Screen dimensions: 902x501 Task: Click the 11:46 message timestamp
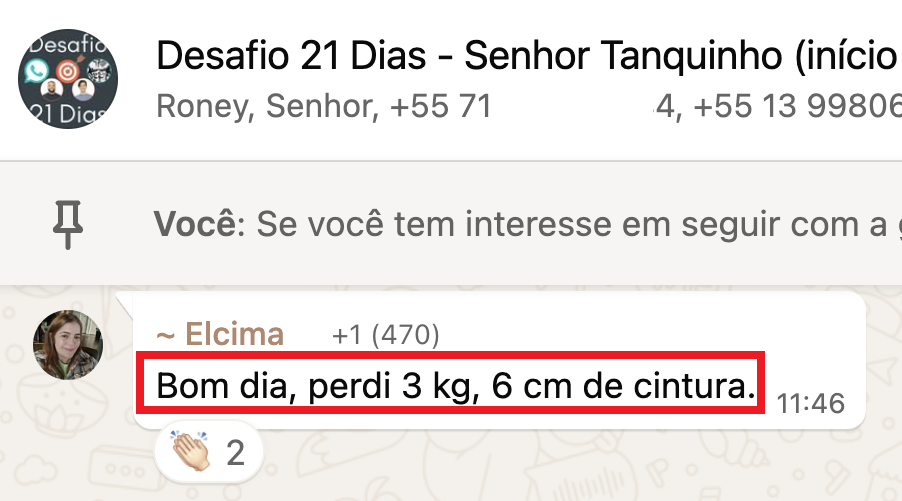tap(811, 403)
